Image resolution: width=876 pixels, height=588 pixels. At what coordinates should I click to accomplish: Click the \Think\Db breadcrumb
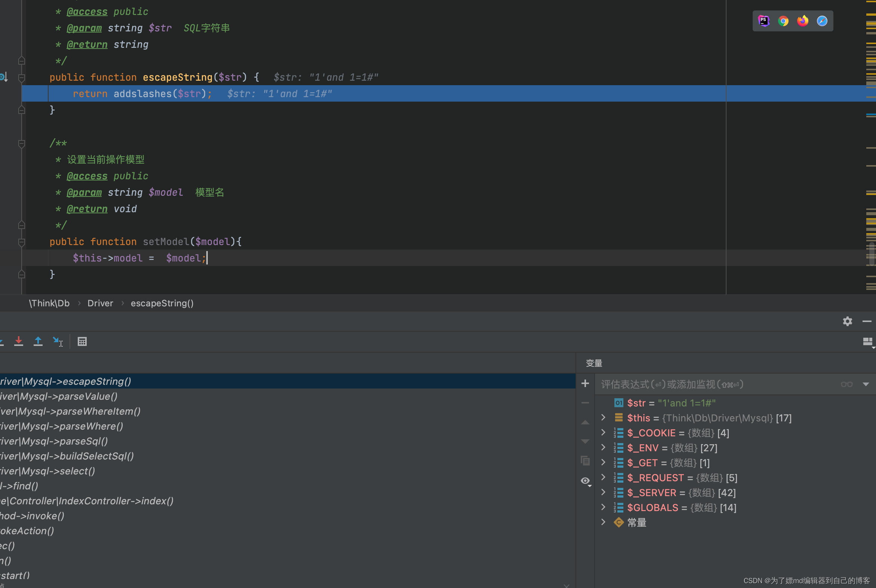pyautogui.click(x=49, y=303)
